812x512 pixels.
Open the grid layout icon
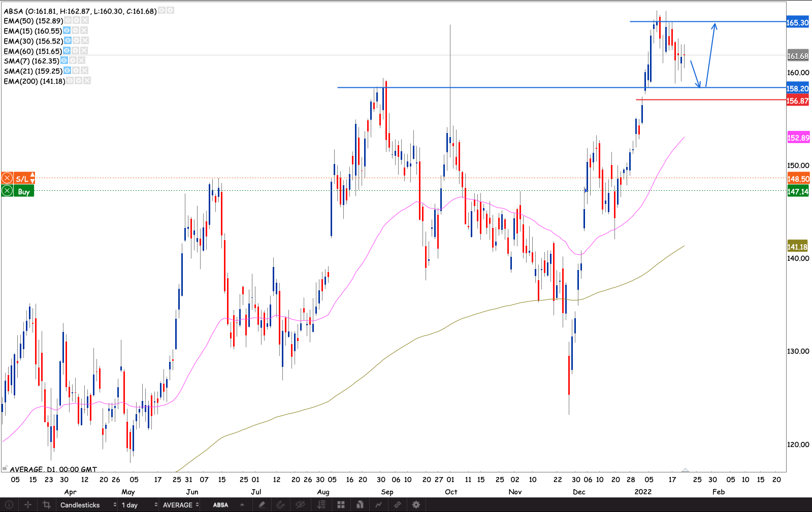341,505
